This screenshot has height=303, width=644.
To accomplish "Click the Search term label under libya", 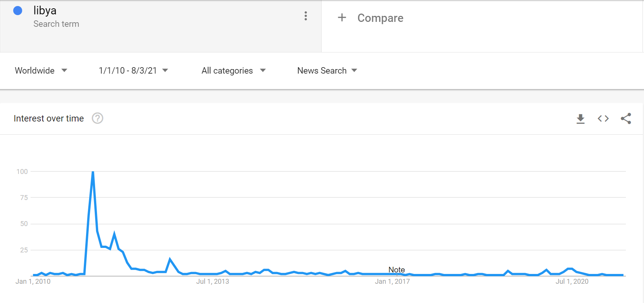I will tap(56, 24).
